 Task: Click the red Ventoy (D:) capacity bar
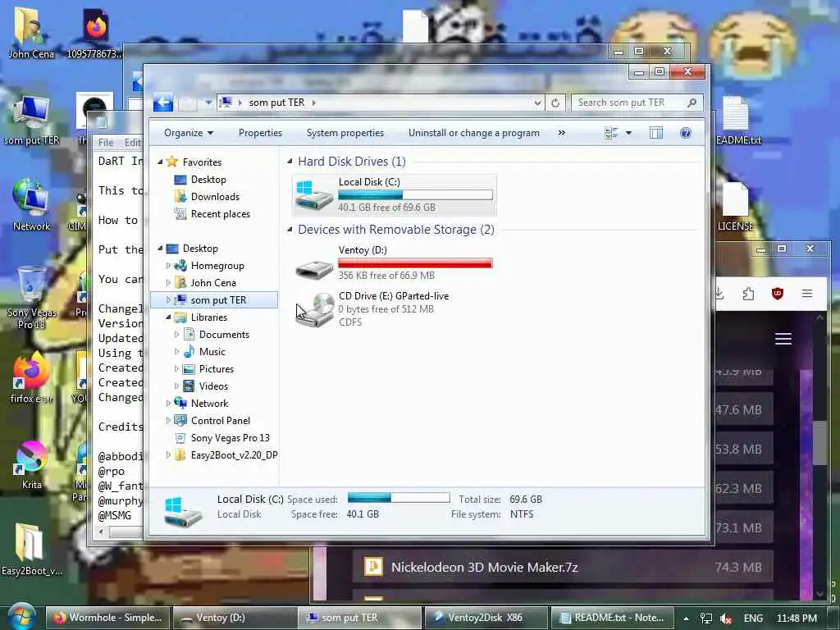415,263
